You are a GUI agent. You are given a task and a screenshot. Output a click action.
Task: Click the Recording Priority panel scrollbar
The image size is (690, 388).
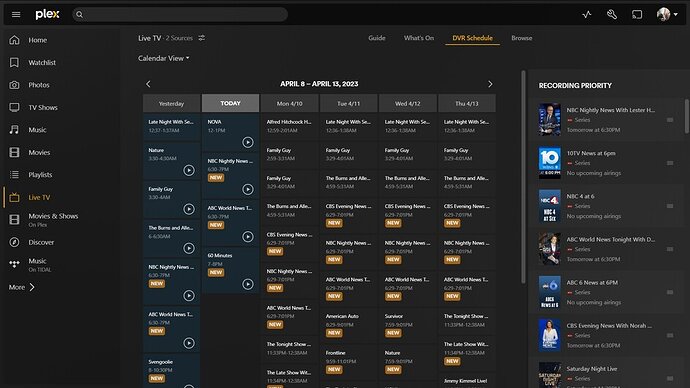coord(687,116)
